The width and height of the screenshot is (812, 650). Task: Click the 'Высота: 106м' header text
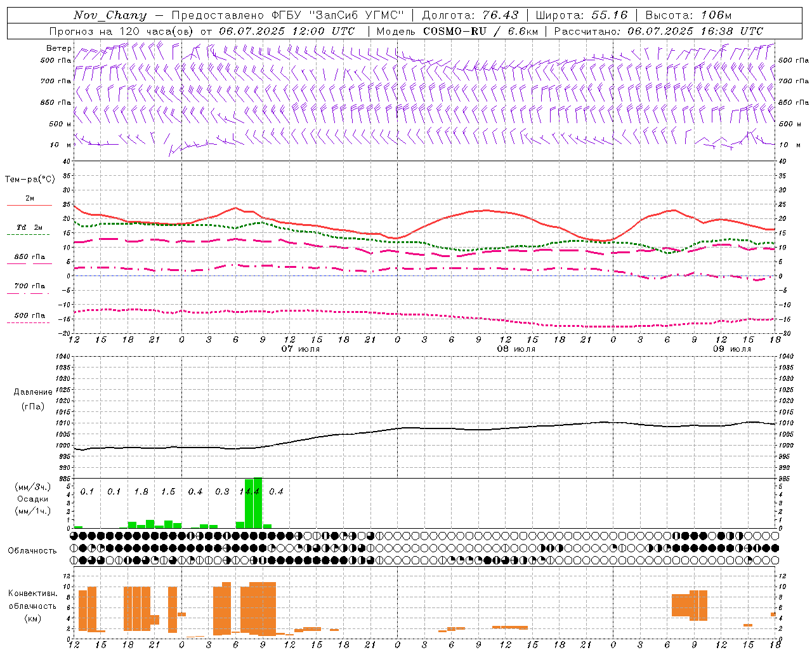click(x=688, y=15)
